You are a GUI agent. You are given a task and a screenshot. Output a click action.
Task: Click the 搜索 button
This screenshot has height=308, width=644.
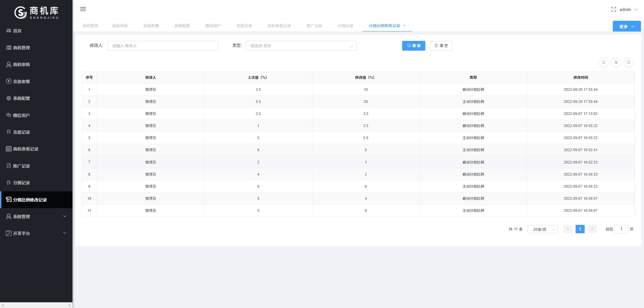coord(414,46)
